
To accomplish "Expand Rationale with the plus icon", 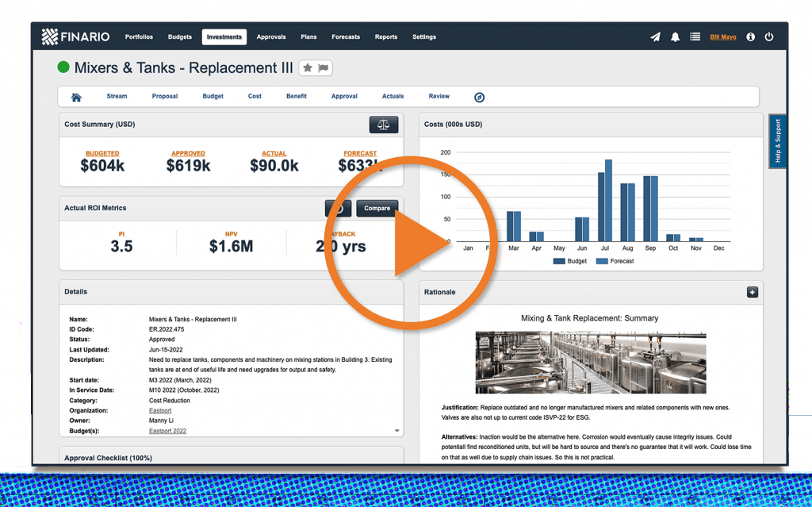I will tap(753, 293).
